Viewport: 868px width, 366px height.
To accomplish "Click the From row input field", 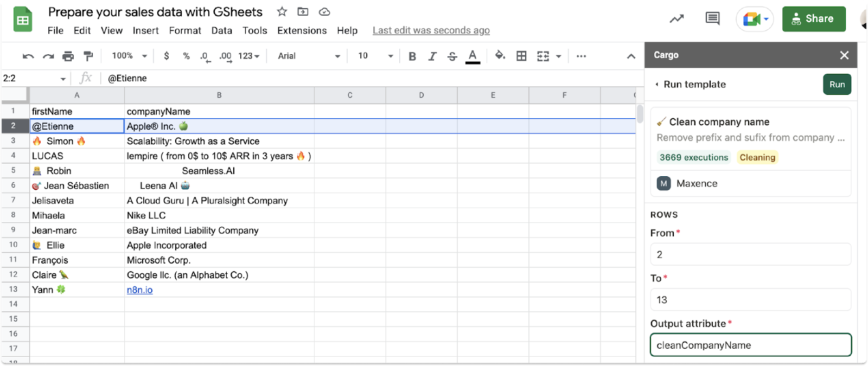I will pyautogui.click(x=751, y=254).
